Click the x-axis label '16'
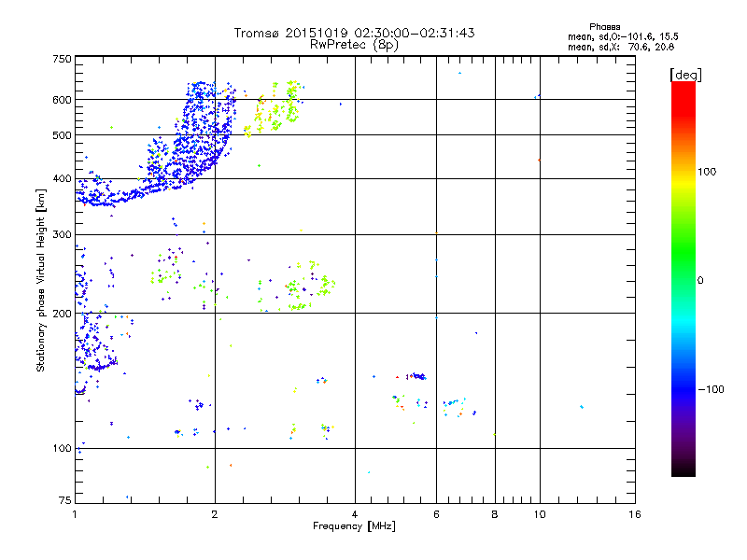Screen dimensions: 747x560 (x=635, y=514)
